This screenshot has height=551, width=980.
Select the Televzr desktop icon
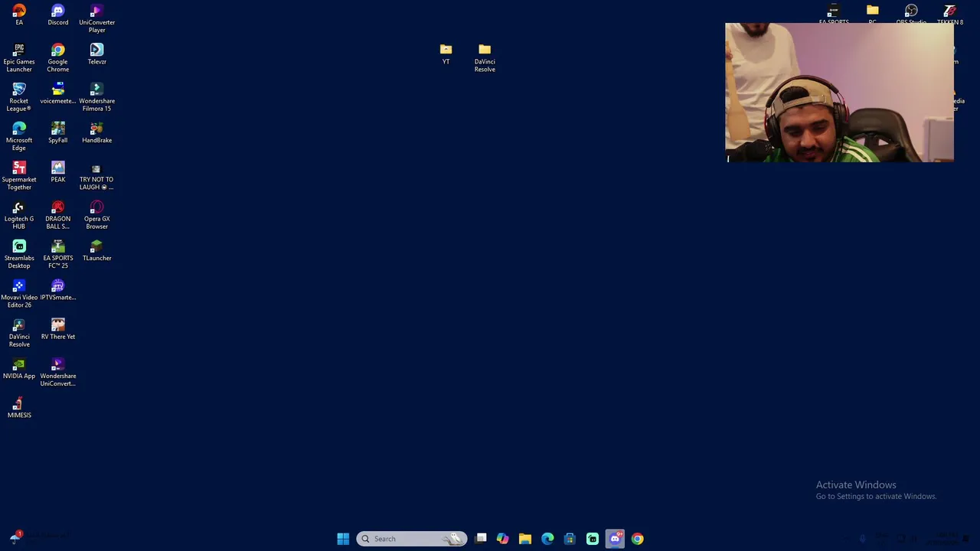tap(96, 54)
